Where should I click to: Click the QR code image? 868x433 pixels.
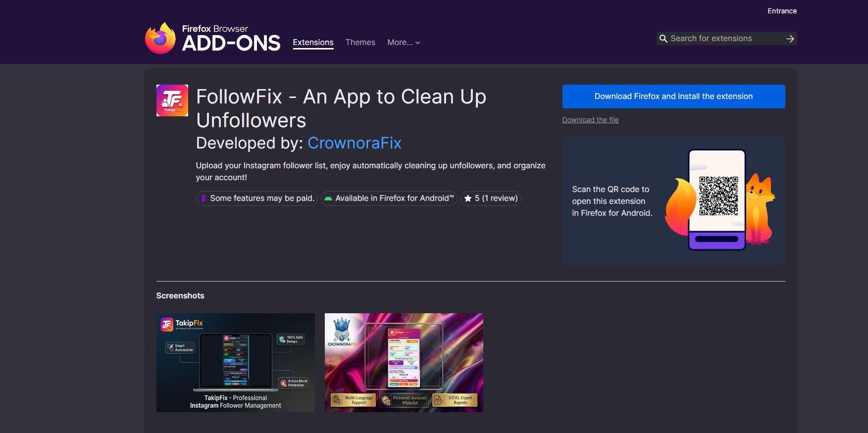pos(718,196)
